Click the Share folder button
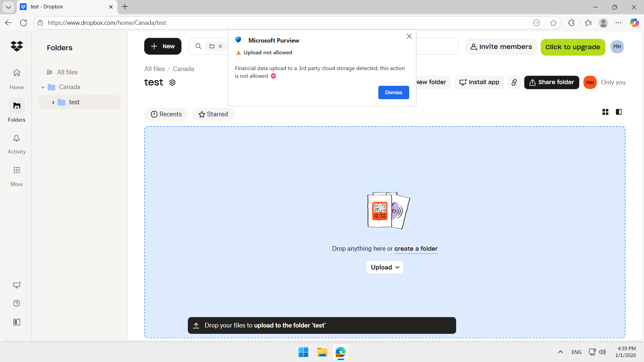This screenshot has width=644, height=362. pos(551,82)
